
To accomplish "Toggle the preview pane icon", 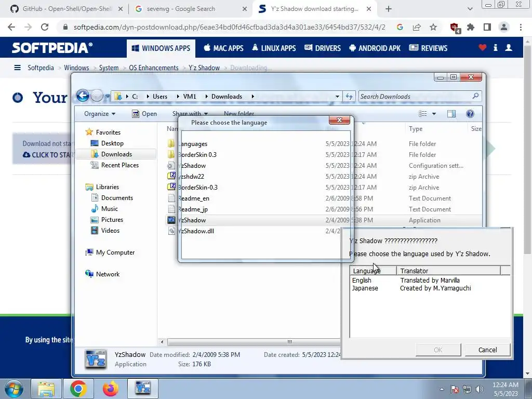I will click(x=451, y=114).
